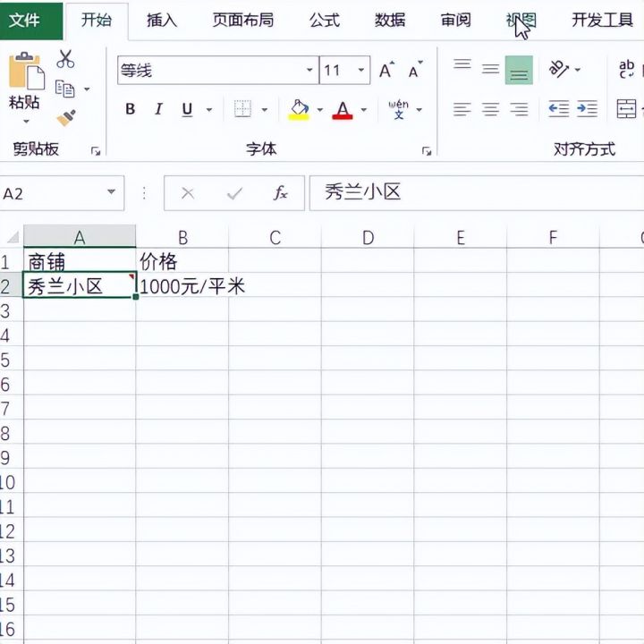Toggle bottom vertical alignment
This screenshot has width=644, height=644.
click(519, 70)
